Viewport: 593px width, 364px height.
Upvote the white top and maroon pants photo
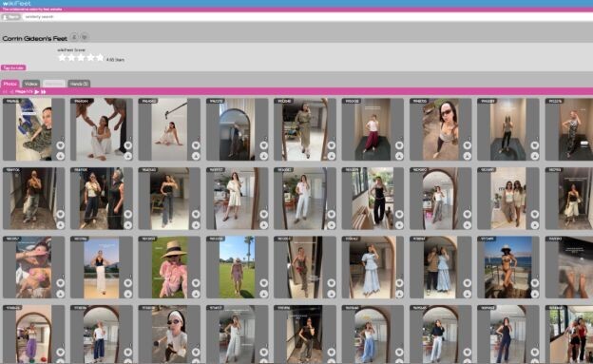click(x=399, y=156)
